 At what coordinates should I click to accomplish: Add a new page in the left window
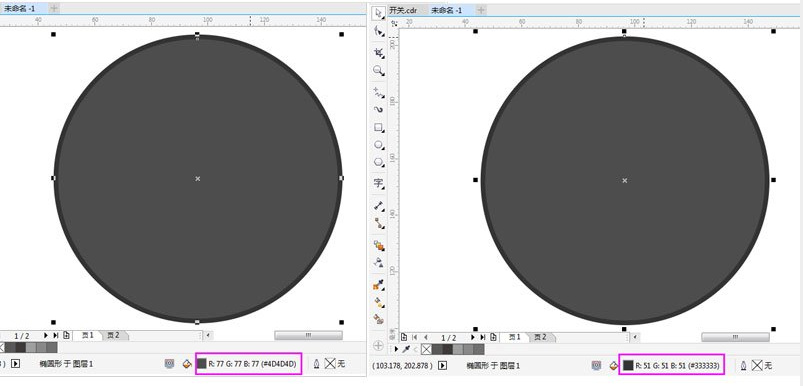coord(67,335)
